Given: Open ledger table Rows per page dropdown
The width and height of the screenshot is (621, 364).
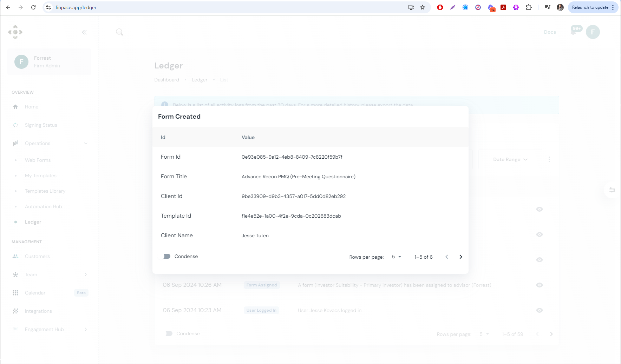Looking at the screenshot, I should (484, 334).
